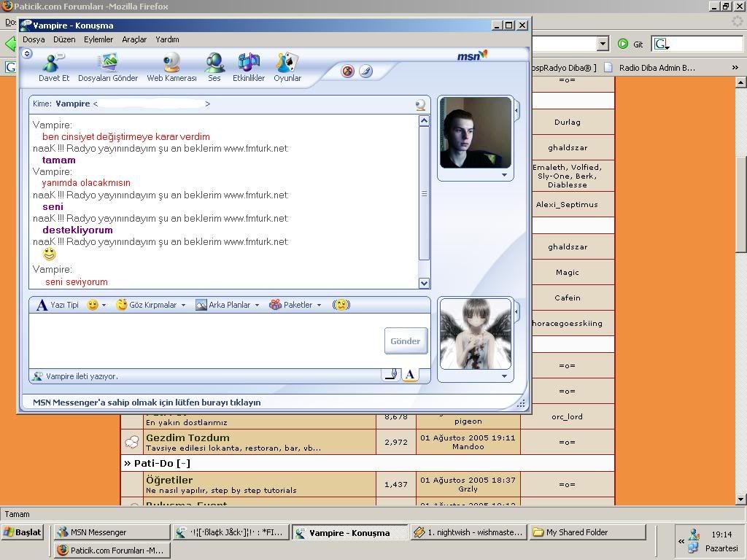Click my angel avatar thumbnail
The width and height of the screenshot is (747, 560).
pos(476,334)
